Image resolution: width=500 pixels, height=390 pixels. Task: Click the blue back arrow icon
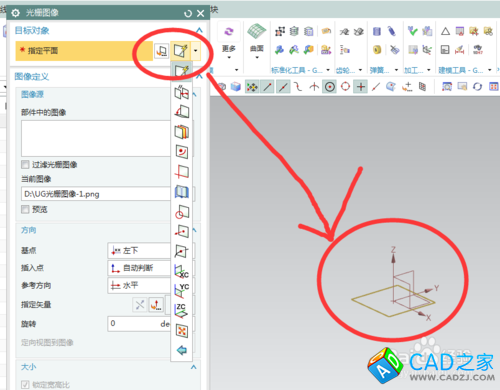(x=182, y=350)
